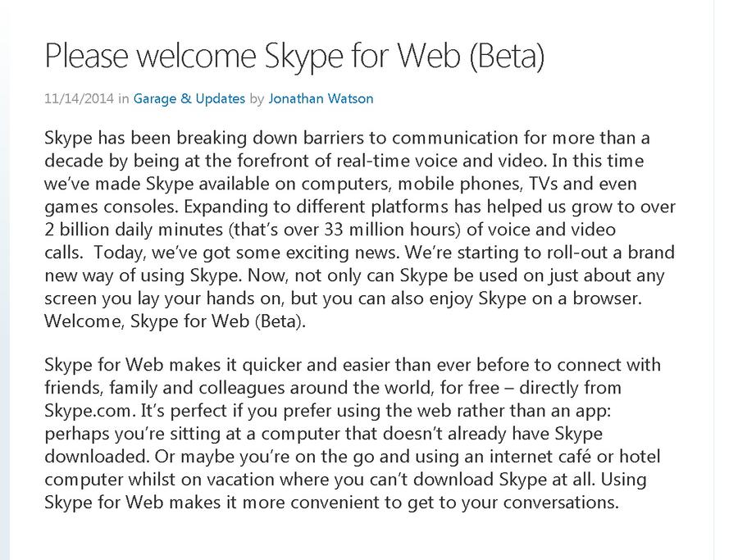Image resolution: width=738 pixels, height=560 pixels.
Task: Click the 11/14/2014 publication date
Action: pyautogui.click(x=79, y=99)
